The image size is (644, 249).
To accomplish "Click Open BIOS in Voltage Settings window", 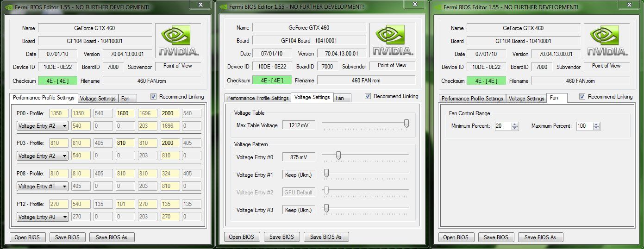I will [242, 237].
